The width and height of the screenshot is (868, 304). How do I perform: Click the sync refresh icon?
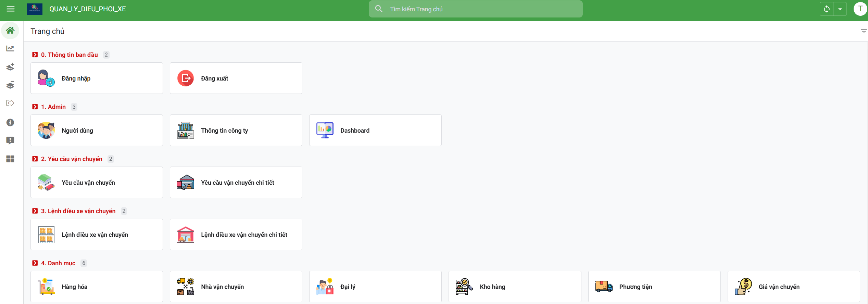coord(827,9)
